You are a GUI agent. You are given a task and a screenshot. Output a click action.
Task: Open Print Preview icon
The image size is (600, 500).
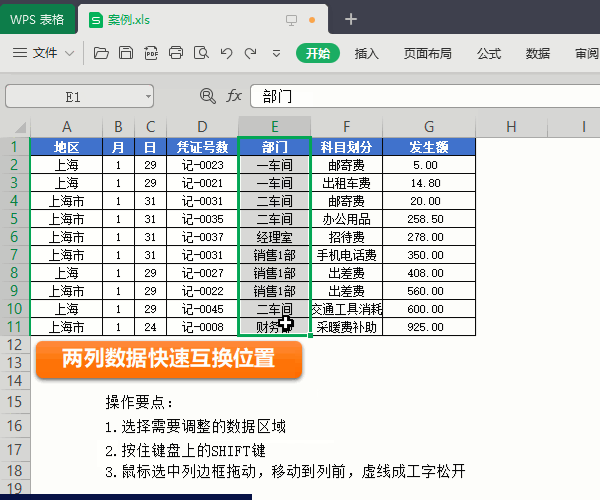click(x=201, y=53)
